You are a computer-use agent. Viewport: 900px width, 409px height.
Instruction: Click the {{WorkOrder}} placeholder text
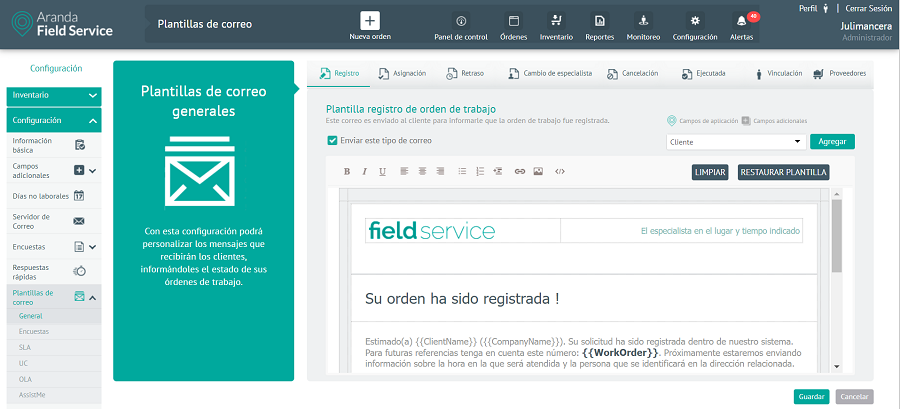(x=620, y=352)
